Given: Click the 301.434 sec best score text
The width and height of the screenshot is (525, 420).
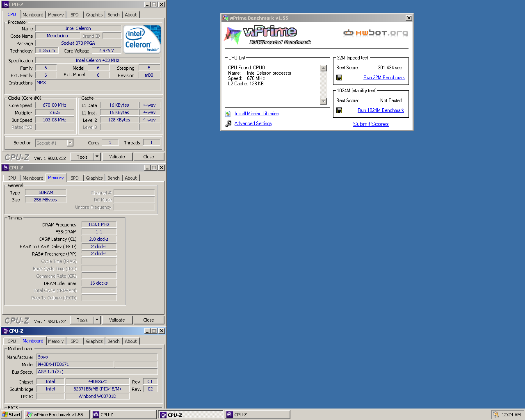Looking at the screenshot, I should [x=390, y=68].
